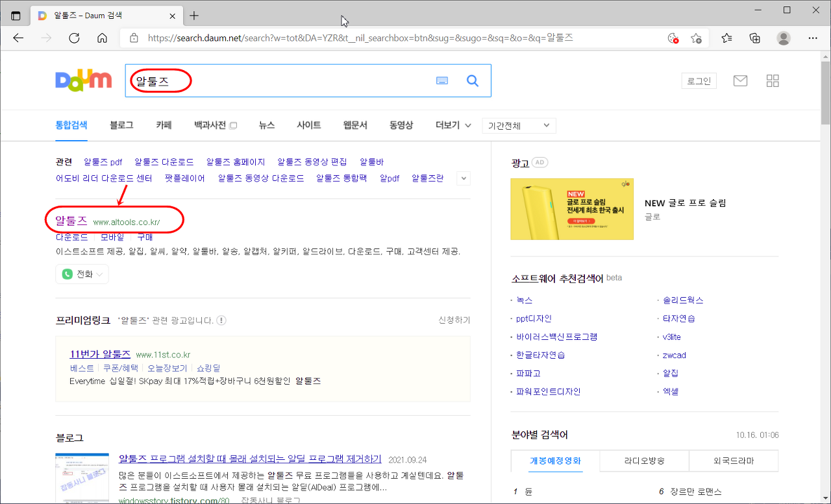Viewport: 831px width, 504px height.
Task: Switch to the 뉴스 tab
Action: pos(266,125)
